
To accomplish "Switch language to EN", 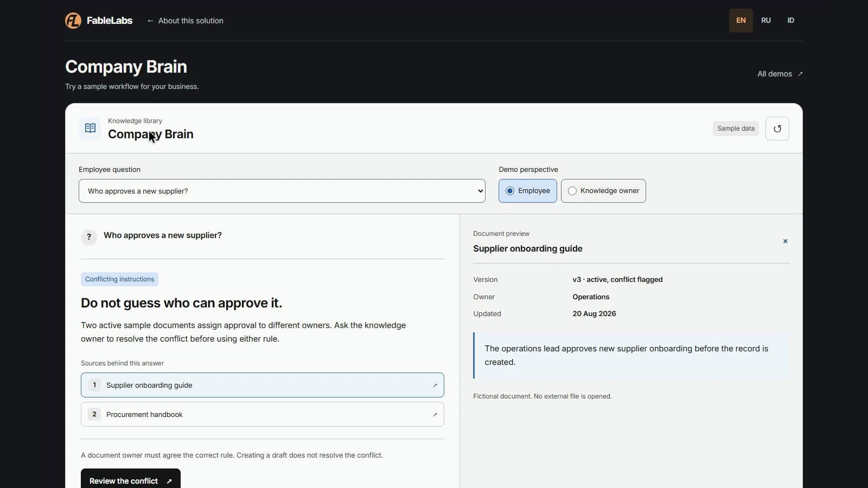I will [741, 21].
